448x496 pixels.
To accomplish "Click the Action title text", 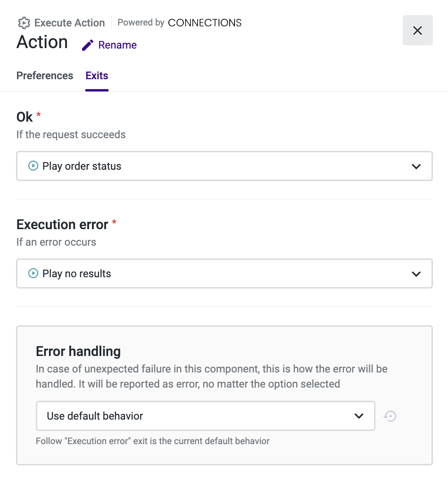I will tap(42, 42).
